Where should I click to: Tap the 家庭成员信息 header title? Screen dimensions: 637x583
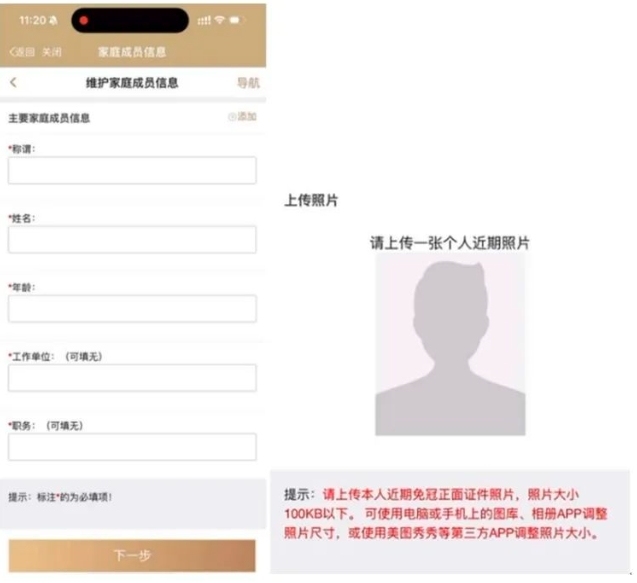(132, 52)
